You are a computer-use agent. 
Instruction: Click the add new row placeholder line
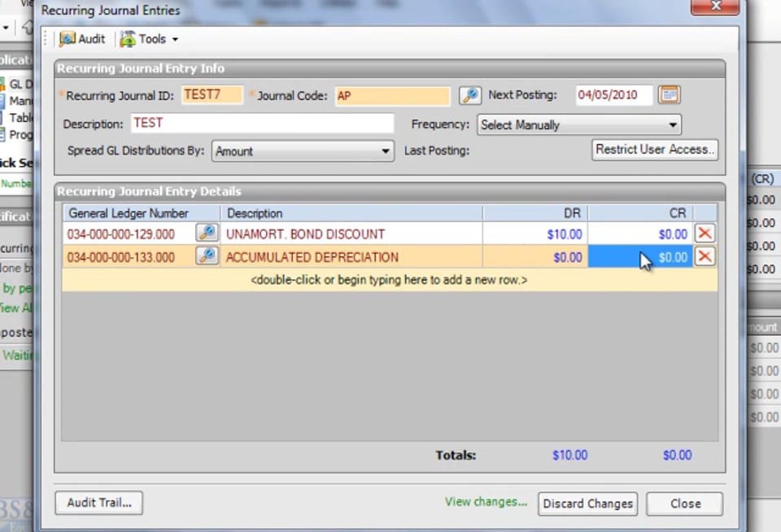point(390,280)
